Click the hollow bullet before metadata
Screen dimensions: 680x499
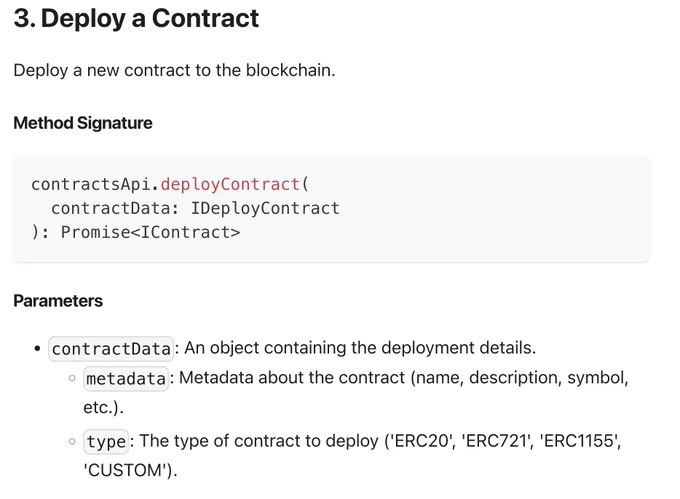click(x=72, y=378)
